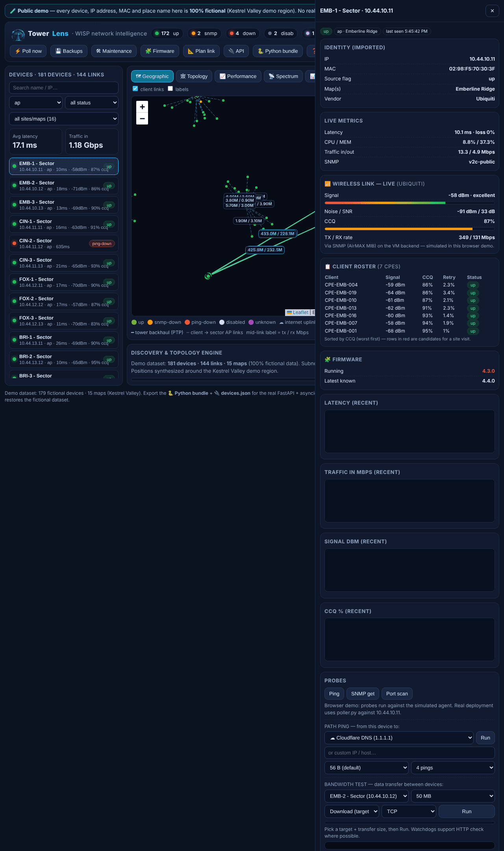
Task: Click the satellite icon on Spectrum tab
Action: [x=271, y=76]
